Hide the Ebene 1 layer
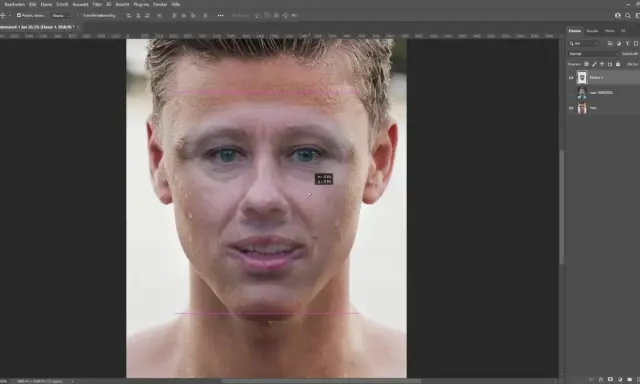This screenshot has height=384, width=640. point(571,78)
